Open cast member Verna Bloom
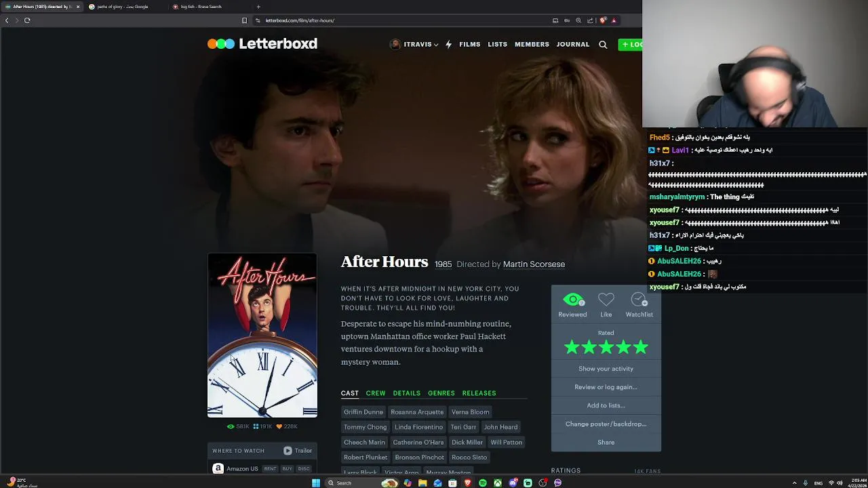Viewport: 868px width, 488px height. point(470,412)
